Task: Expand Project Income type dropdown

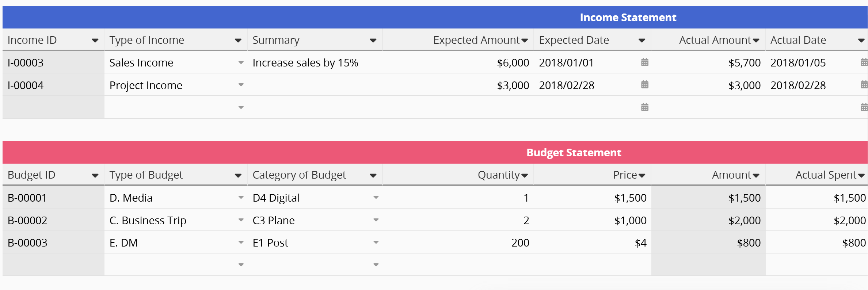Action: (x=241, y=85)
